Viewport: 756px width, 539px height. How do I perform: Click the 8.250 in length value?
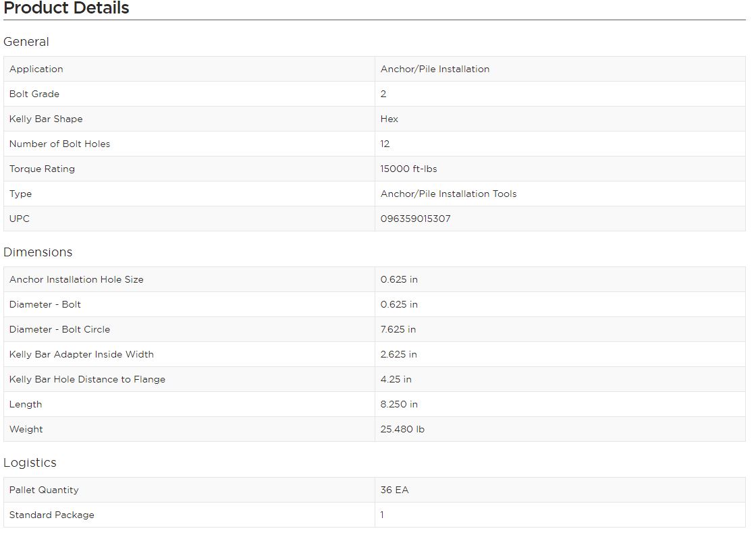click(399, 405)
